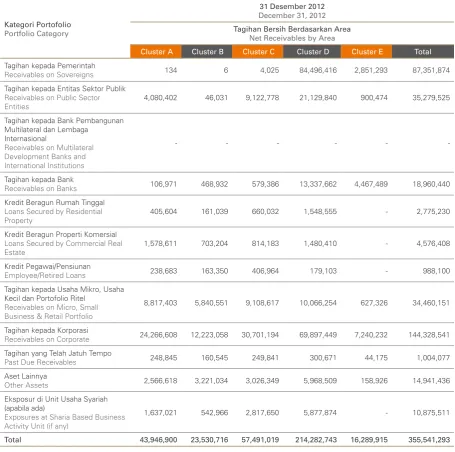Screen dimensions: 455x452
Task: Select the Cluster E column header
Action: point(367,52)
